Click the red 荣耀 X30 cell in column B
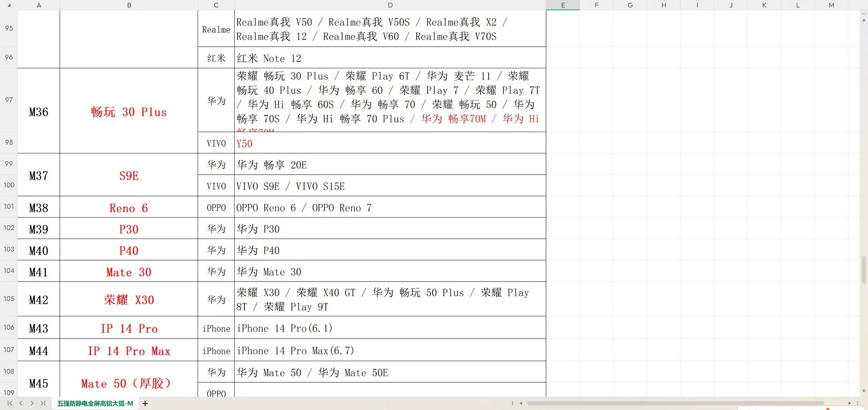Viewport: 868px width, 410px height. 129,299
